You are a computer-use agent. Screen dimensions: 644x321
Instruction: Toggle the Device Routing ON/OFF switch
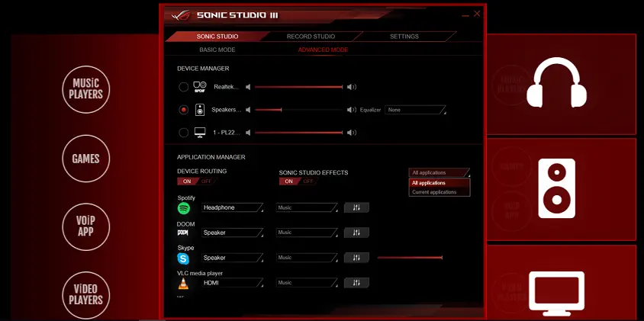click(193, 181)
